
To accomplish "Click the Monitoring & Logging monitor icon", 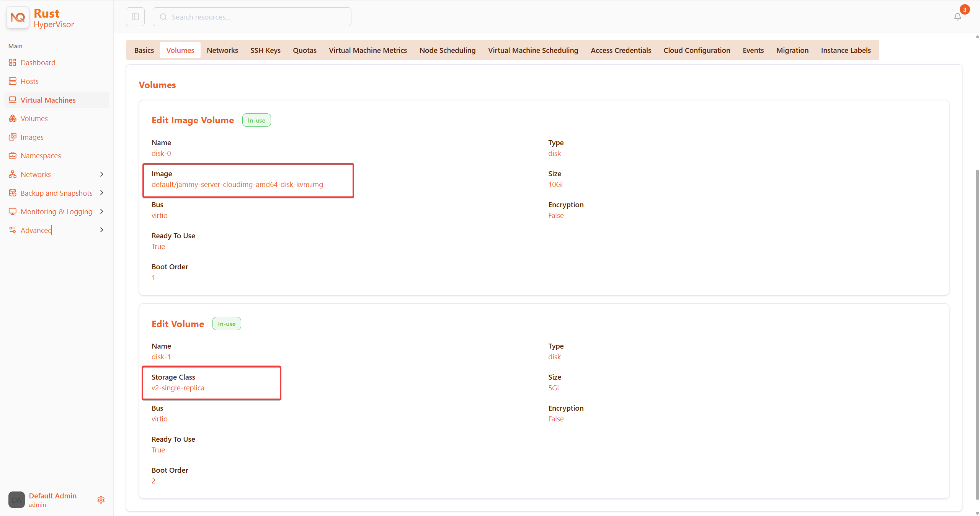I will [x=13, y=211].
